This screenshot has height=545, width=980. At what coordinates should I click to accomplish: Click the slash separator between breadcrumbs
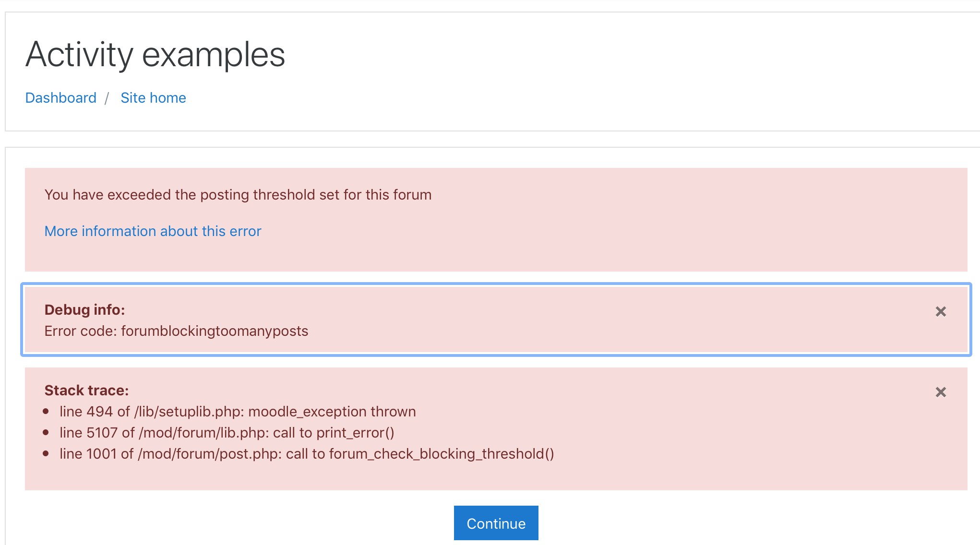(x=107, y=98)
